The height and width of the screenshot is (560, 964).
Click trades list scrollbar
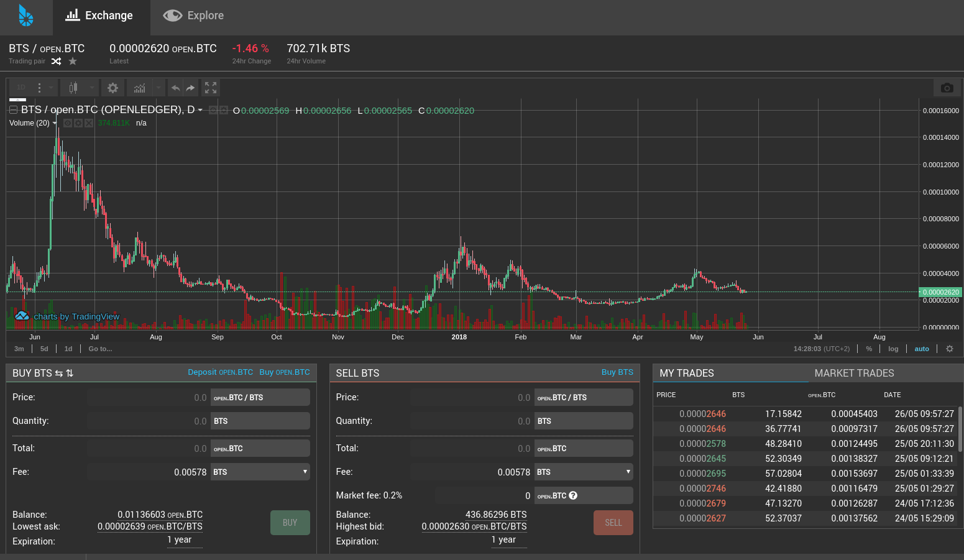(x=960, y=429)
